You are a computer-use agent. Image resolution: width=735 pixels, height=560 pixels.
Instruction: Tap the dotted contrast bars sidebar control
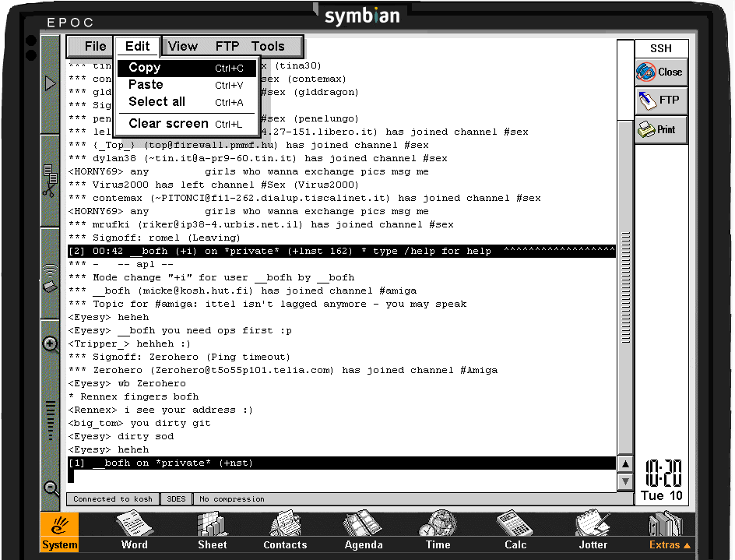[51, 421]
